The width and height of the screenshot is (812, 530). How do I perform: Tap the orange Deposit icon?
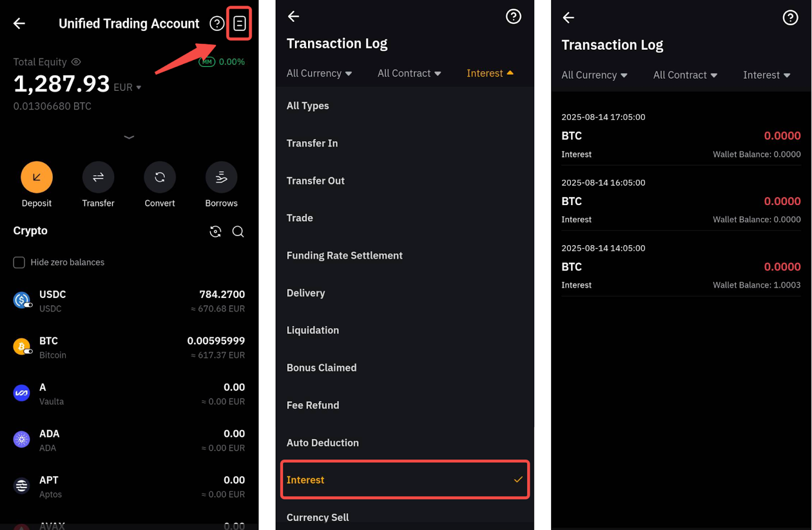click(37, 177)
